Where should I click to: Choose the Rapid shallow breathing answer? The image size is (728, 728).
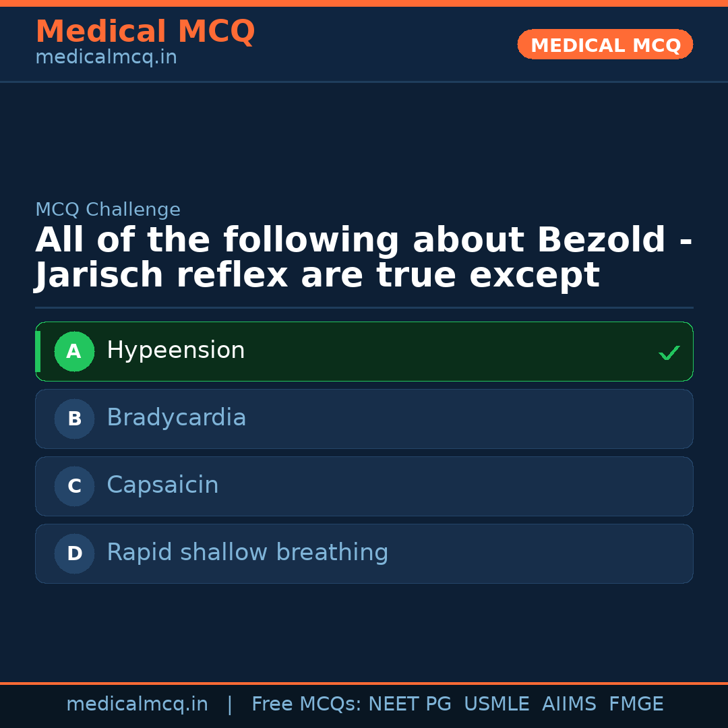pos(364,553)
